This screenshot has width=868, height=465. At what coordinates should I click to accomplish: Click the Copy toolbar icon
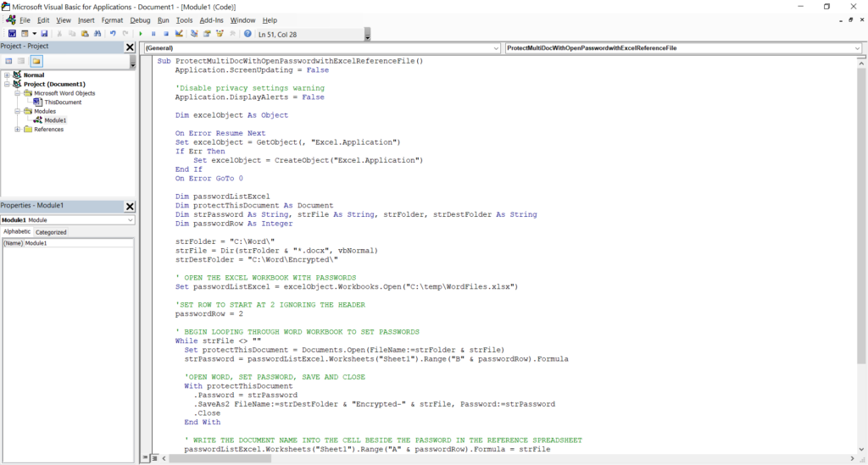click(x=72, y=34)
